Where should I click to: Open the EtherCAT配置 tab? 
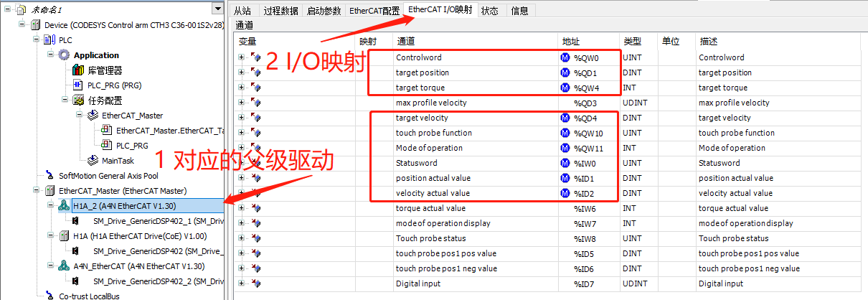[374, 11]
